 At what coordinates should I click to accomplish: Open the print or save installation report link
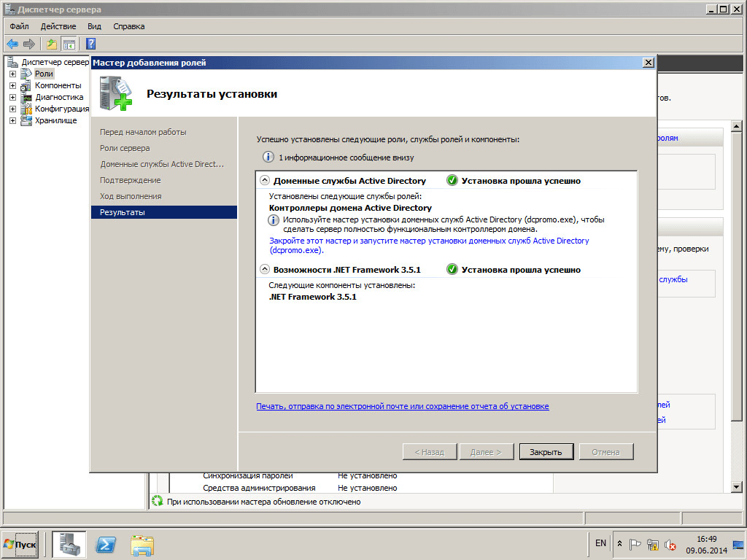click(402, 406)
